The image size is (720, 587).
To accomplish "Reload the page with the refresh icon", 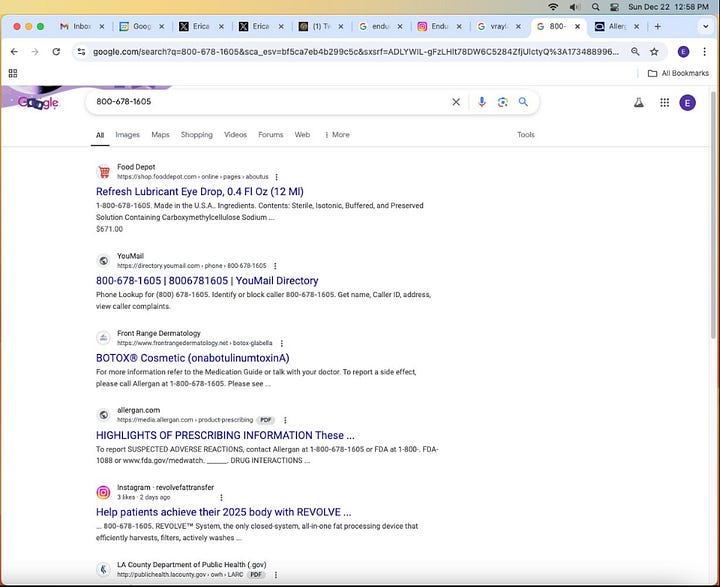I will (x=56, y=52).
